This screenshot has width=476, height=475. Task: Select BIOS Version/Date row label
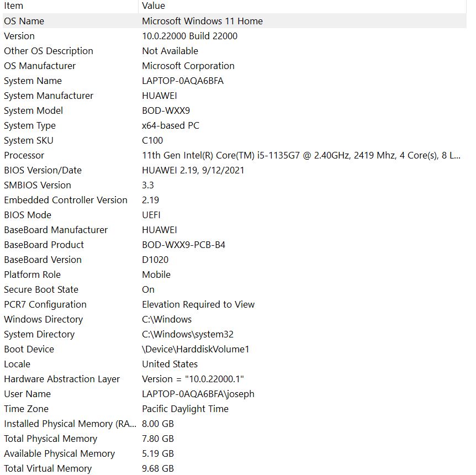tap(43, 170)
